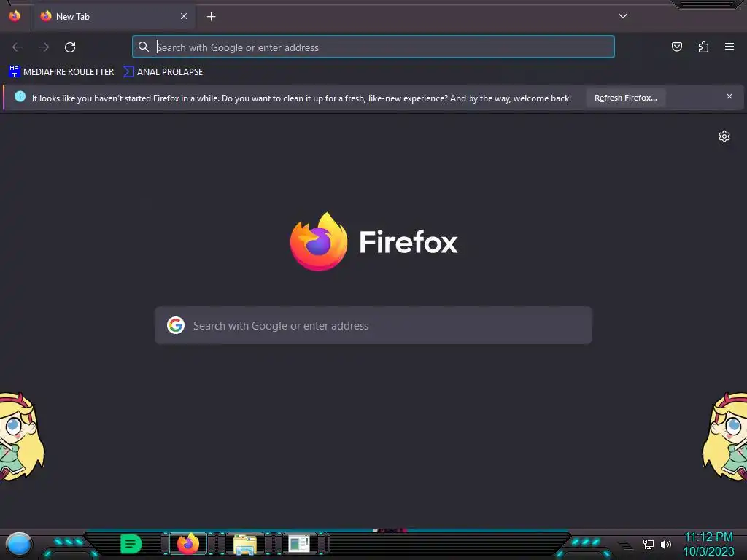Close the New Tab tab

[183, 17]
